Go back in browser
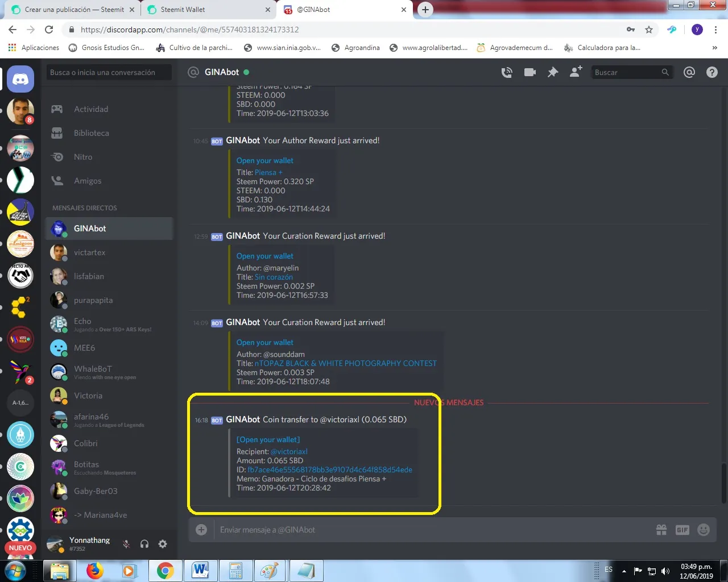This screenshot has width=728, height=582. (x=13, y=30)
